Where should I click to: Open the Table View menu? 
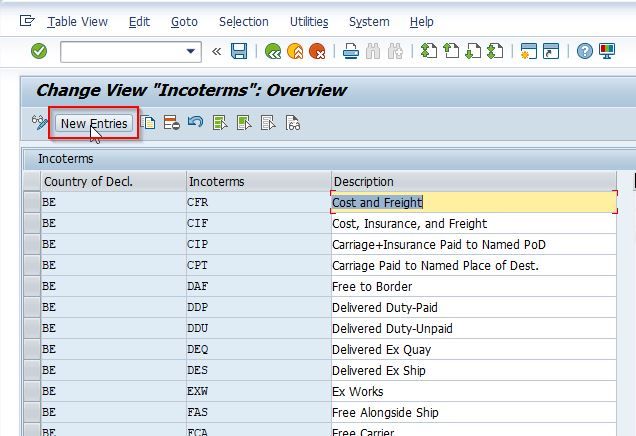[x=77, y=21]
